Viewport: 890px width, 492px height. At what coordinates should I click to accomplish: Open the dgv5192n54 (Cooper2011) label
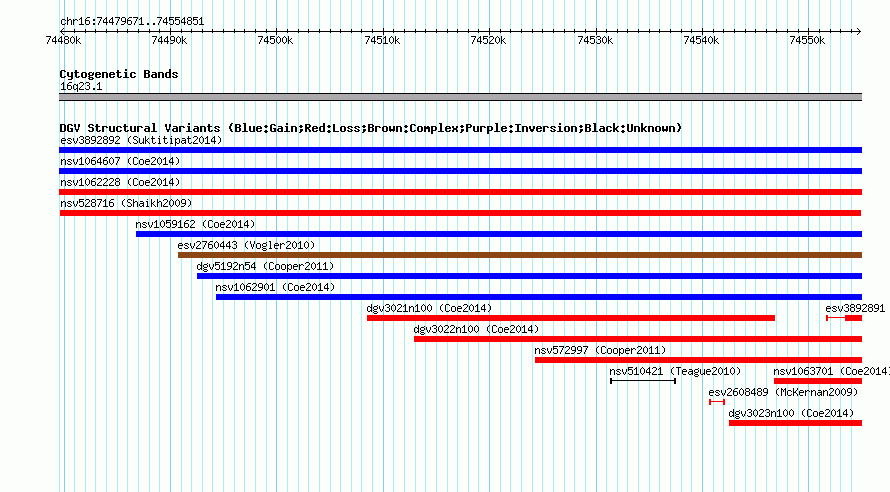(265, 266)
